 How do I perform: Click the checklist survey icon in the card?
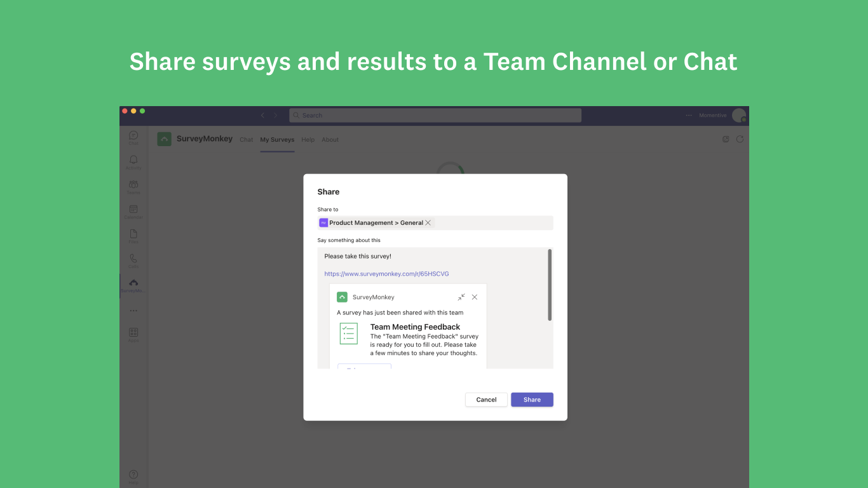coord(349,334)
